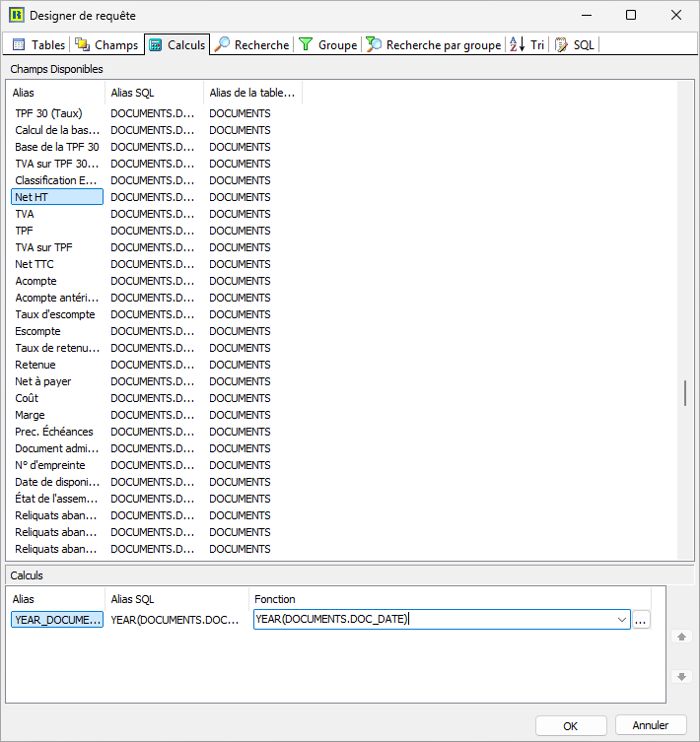The width and height of the screenshot is (700, 742).
Task: Show the SQL tab
Action: click(x=574, y=45)
